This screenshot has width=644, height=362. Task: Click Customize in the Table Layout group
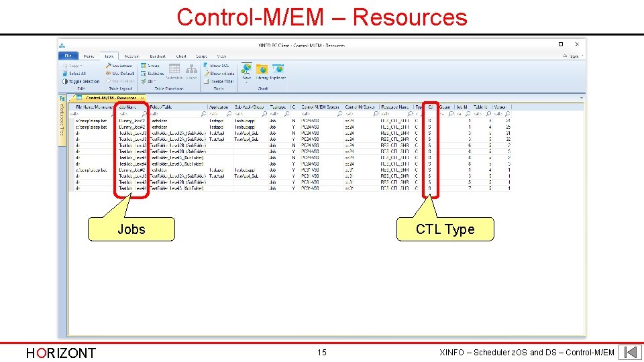point(119,66)
